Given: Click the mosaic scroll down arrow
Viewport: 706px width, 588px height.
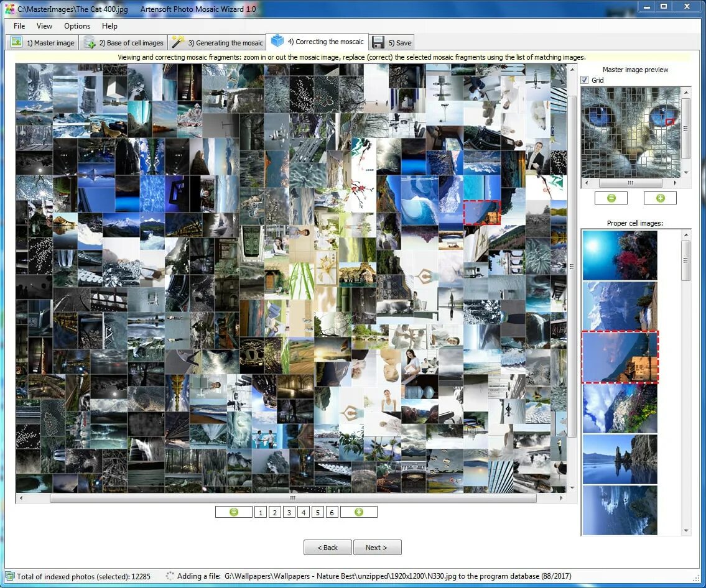Looking at the screenshot, I should tap(572, 488).
